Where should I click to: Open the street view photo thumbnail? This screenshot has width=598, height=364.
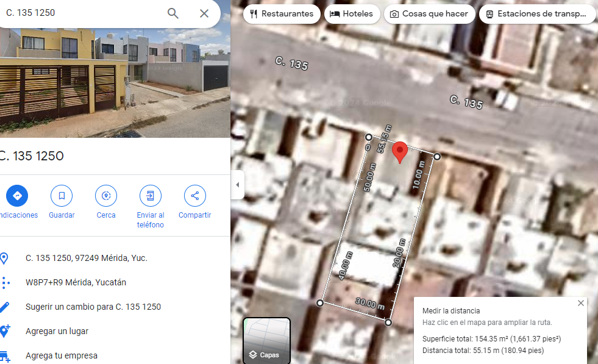coord(115,83)
